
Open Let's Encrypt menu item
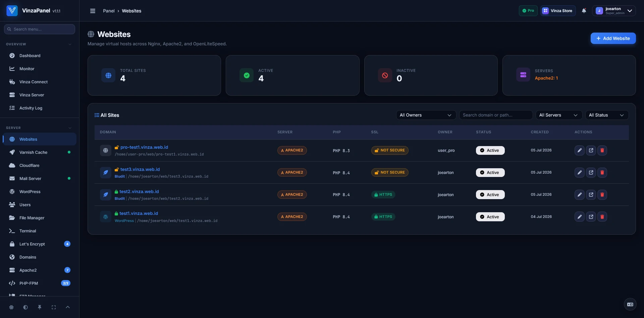(x=40, y=244)
